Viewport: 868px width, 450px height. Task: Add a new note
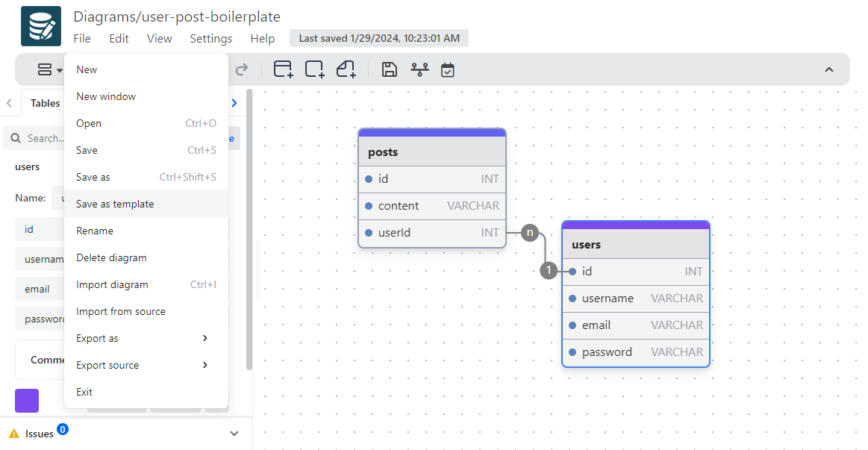(x=346, y=69)
